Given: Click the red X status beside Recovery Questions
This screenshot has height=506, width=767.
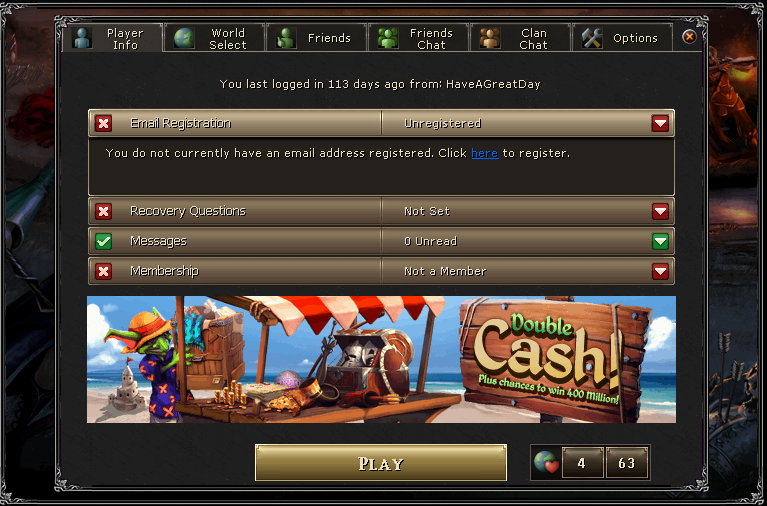Looking at the screenshot, I should pyautogui.click(x=103, y=211).
